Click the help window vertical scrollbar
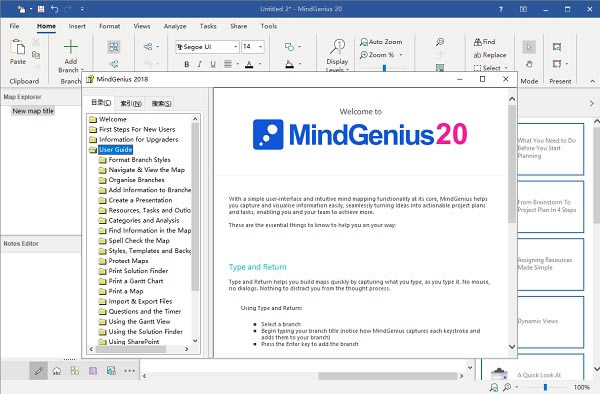Screen dimensions: 600x394 click(x=512, y=164)
